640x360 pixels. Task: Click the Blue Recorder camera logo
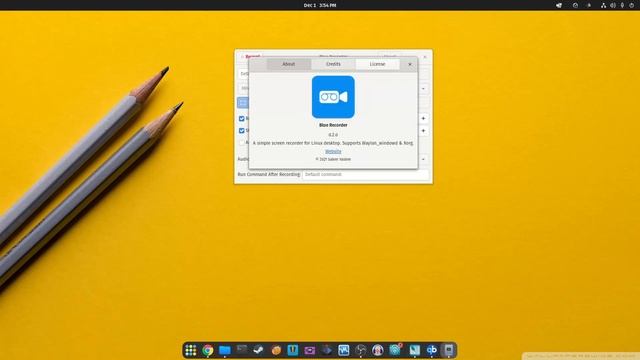(333, 97)
